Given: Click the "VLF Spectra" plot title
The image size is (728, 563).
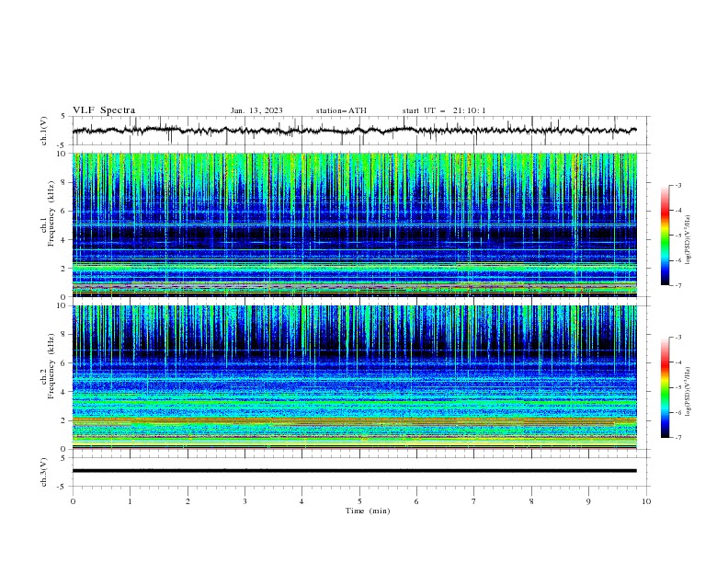Looking at the screenshot, I should (104, 110).
